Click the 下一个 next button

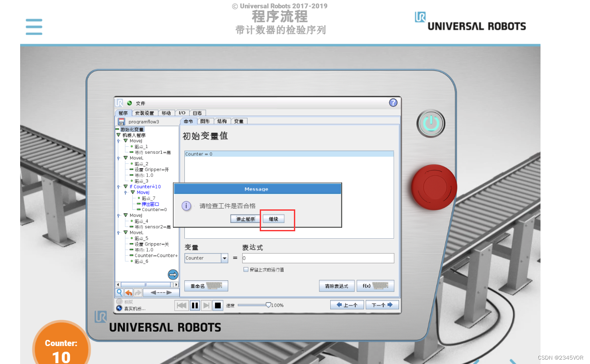click(x=382, y=305)
